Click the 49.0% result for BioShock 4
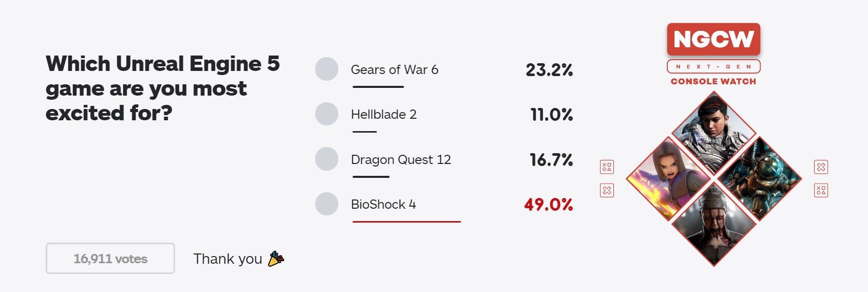868x292 pixels. [548, 205]
